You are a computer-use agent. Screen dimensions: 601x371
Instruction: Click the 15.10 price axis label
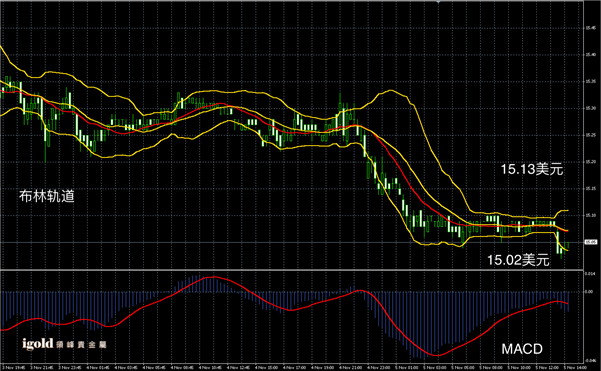point(590,215)
